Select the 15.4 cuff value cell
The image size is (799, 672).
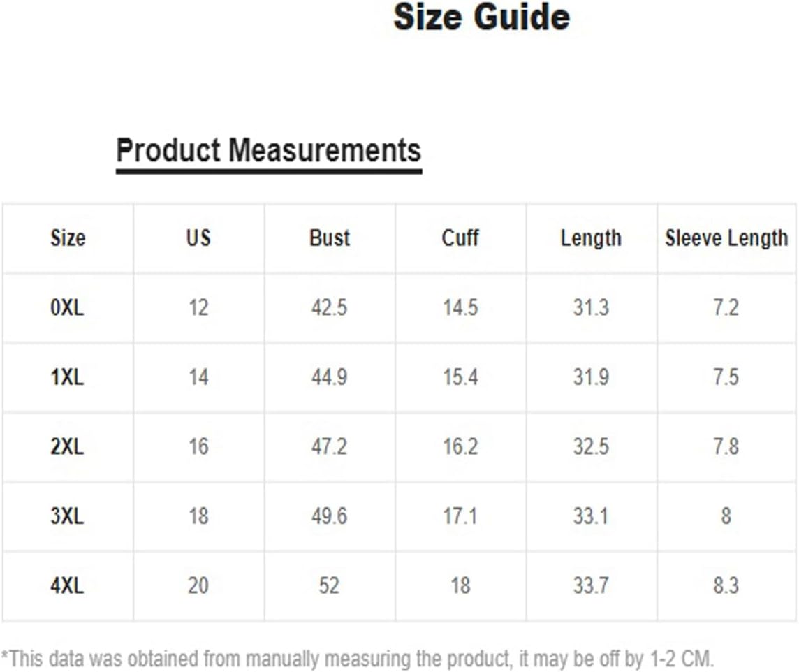[x=460, y=377]
